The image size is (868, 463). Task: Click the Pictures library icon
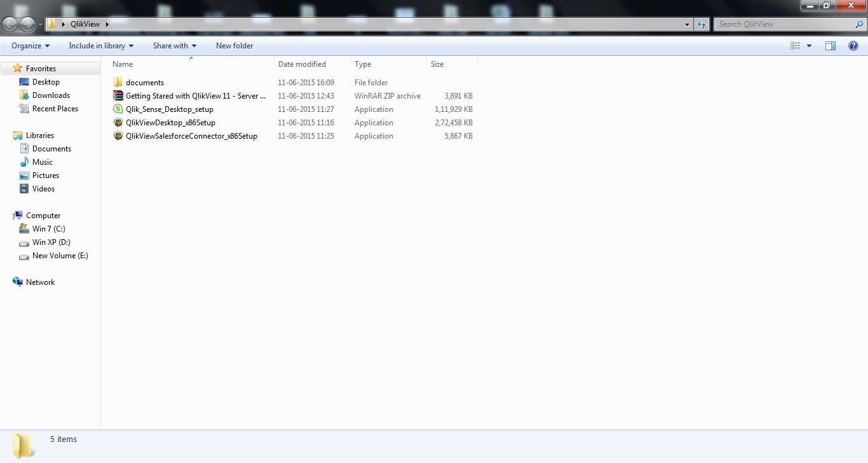24,176
